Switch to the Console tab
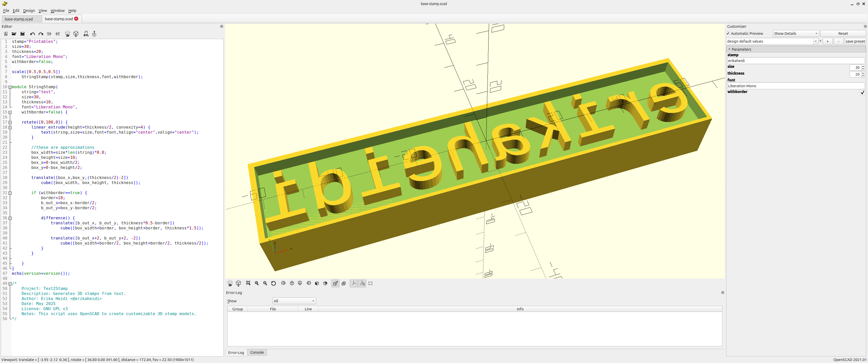 pyautogui.click(x=257, y=352)
